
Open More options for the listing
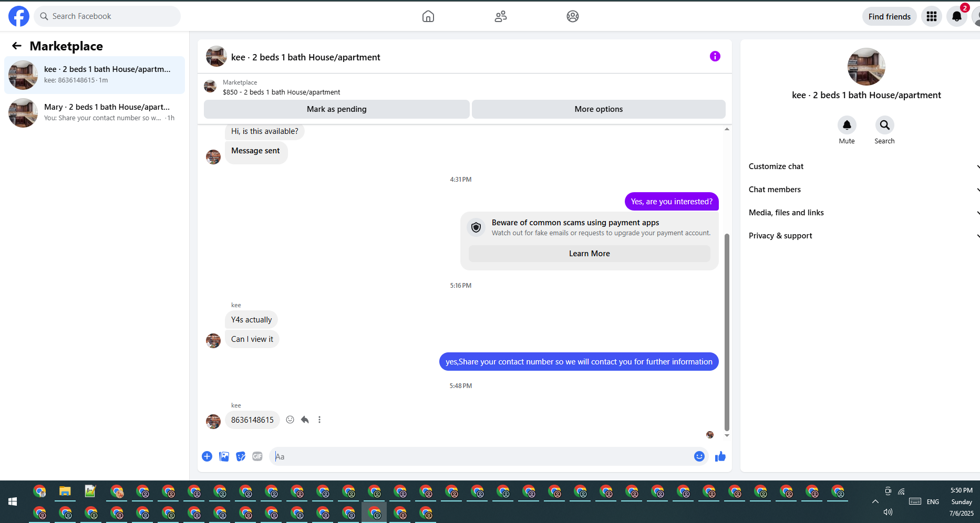point(599,109)
